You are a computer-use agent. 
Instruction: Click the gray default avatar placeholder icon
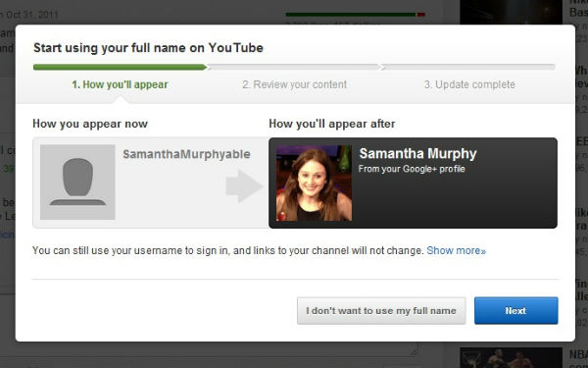tap(77, 183)
